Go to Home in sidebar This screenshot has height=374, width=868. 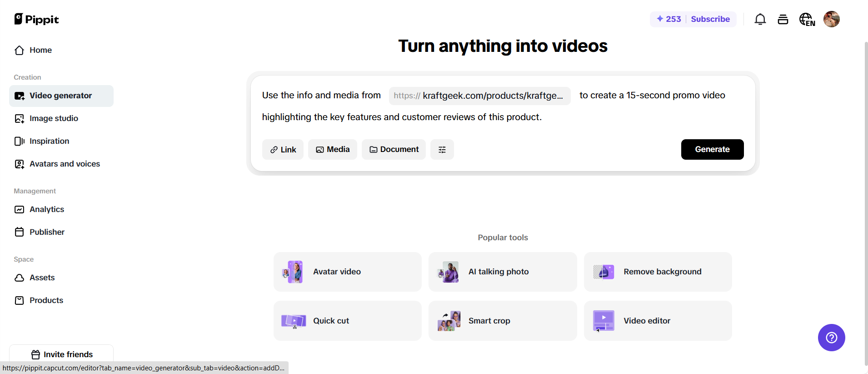point(61,50)
